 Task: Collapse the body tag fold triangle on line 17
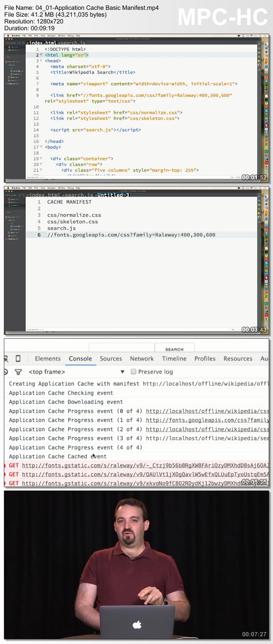tap(41, 147)
